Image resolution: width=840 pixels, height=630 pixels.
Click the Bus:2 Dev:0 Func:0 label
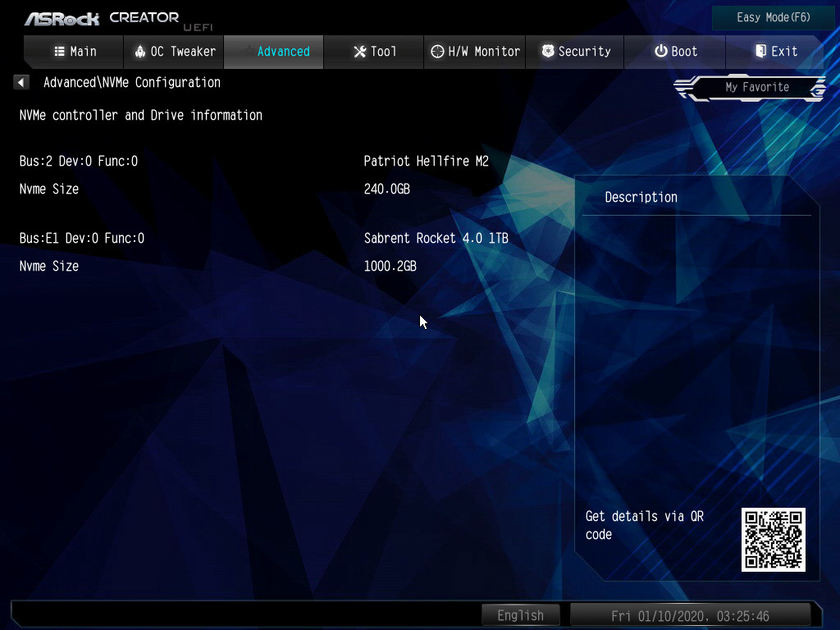(79, 162)
